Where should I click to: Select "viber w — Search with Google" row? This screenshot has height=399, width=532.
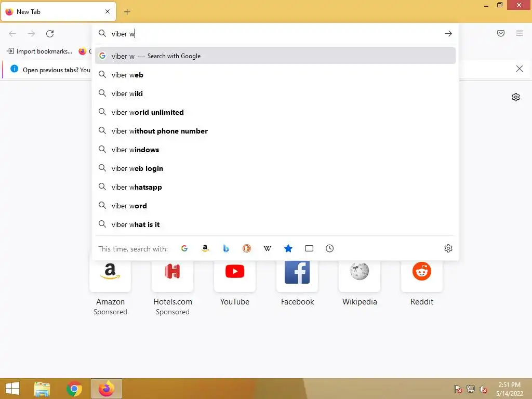[x=275, y=56]
